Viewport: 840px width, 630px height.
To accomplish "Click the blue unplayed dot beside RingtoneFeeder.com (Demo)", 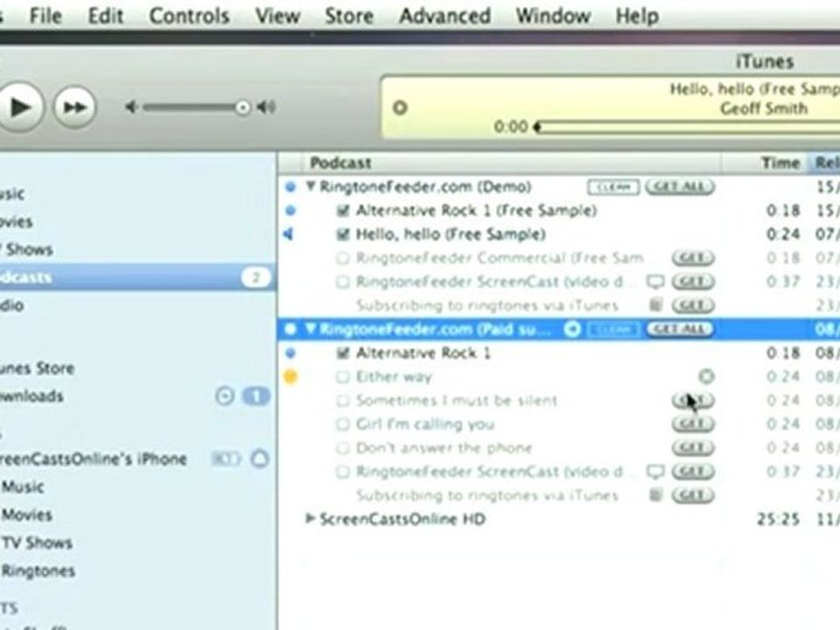I will tap(290, 187).
